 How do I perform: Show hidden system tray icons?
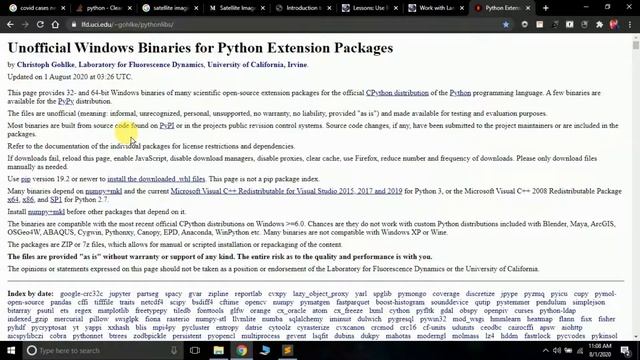tap(545, 350)
